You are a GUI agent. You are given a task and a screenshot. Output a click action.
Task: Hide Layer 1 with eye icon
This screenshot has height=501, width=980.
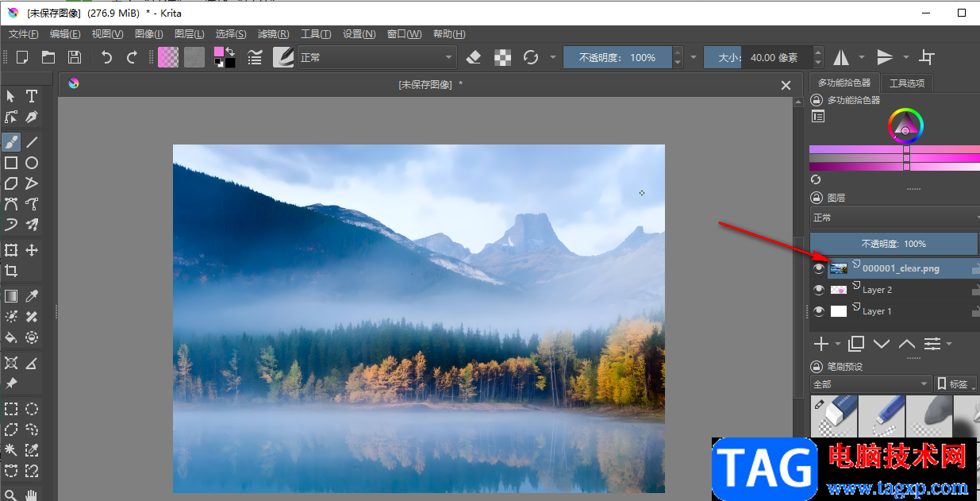click(819, 311)
